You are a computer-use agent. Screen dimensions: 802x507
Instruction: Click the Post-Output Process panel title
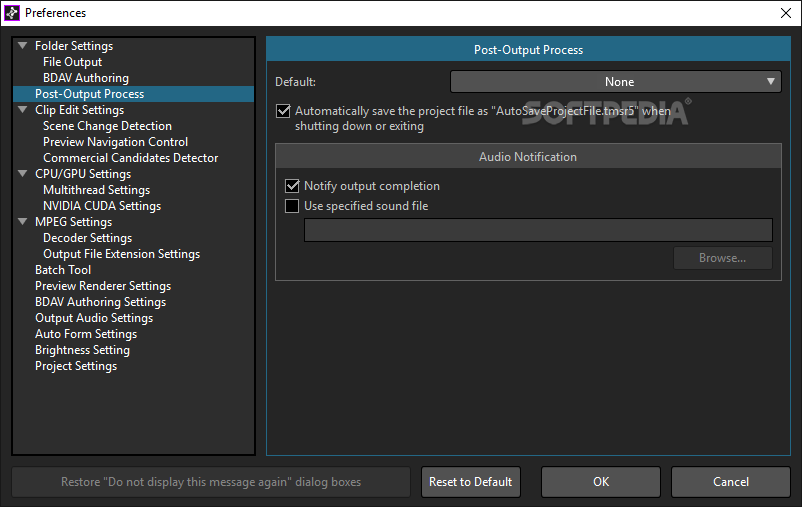pyautogui.click(x=528, y=50)
